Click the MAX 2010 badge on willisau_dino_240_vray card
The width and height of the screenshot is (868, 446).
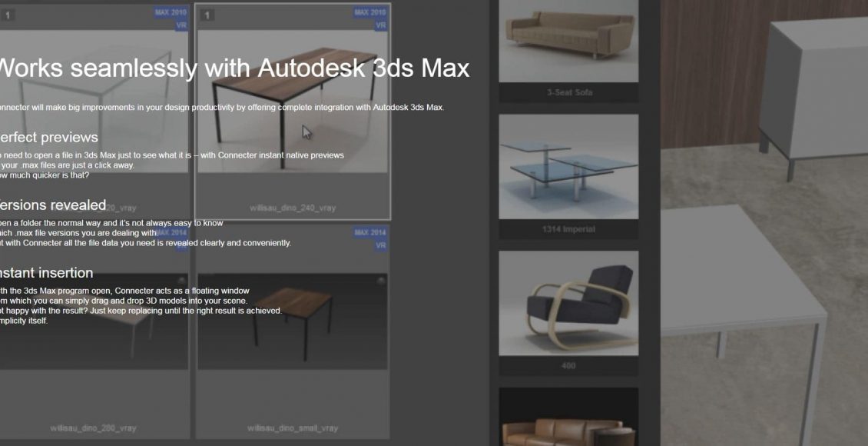pyautogui.click(x=370, y=12)
